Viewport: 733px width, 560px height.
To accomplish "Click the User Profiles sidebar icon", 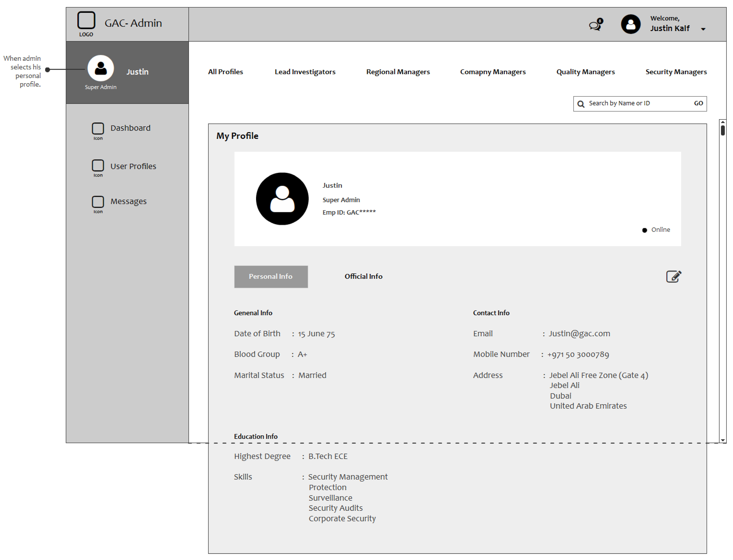I will (x=98, y=165).
